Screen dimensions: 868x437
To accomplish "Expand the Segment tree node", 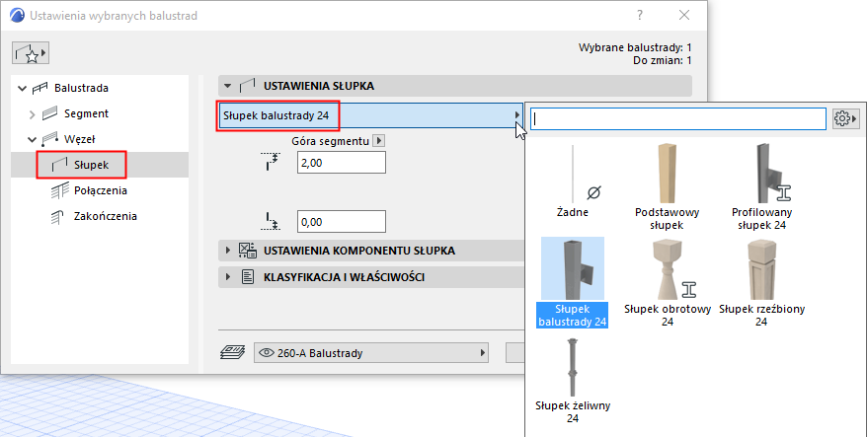I will (x=33, y=114).
